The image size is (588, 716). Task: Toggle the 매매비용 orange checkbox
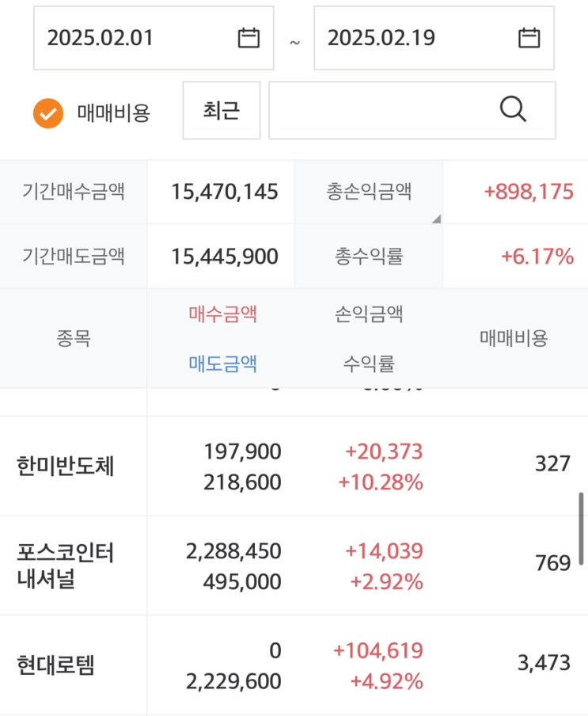pos(48,113)
